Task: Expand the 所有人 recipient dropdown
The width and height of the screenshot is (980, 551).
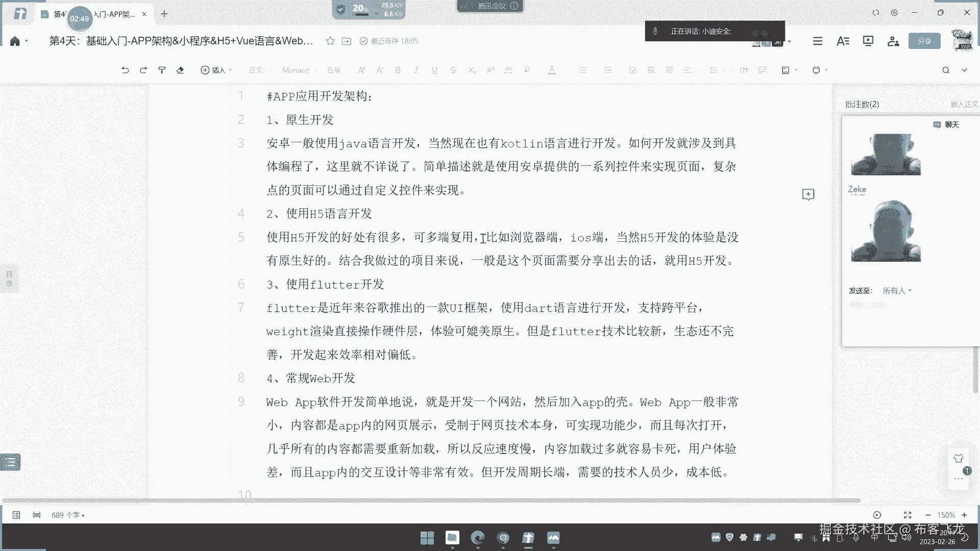Action: pyautogui.click(x=897, y=291)
